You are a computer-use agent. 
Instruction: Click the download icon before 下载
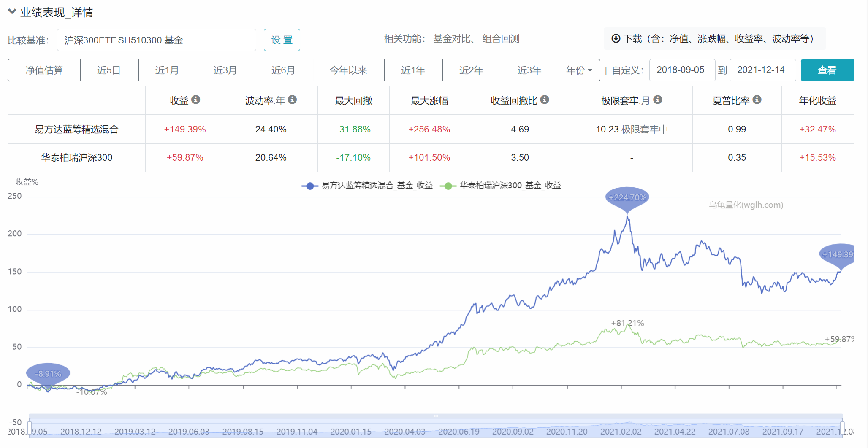616,39
